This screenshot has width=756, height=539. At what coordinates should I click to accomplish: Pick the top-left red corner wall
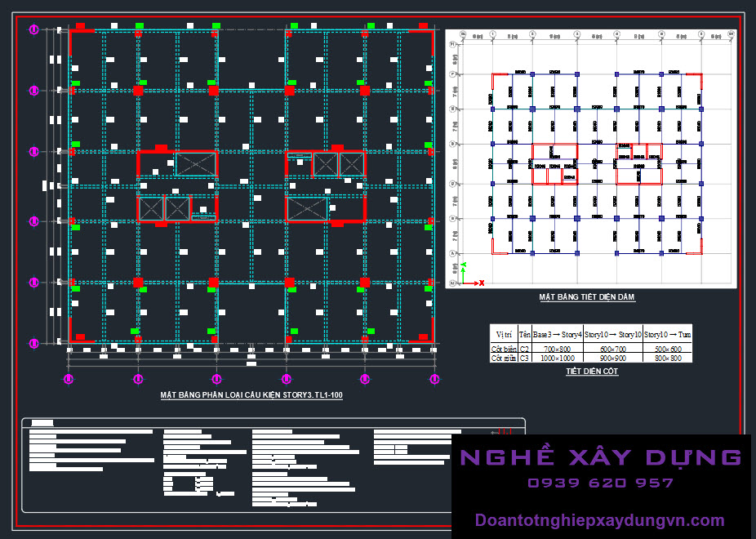(80, 28)
